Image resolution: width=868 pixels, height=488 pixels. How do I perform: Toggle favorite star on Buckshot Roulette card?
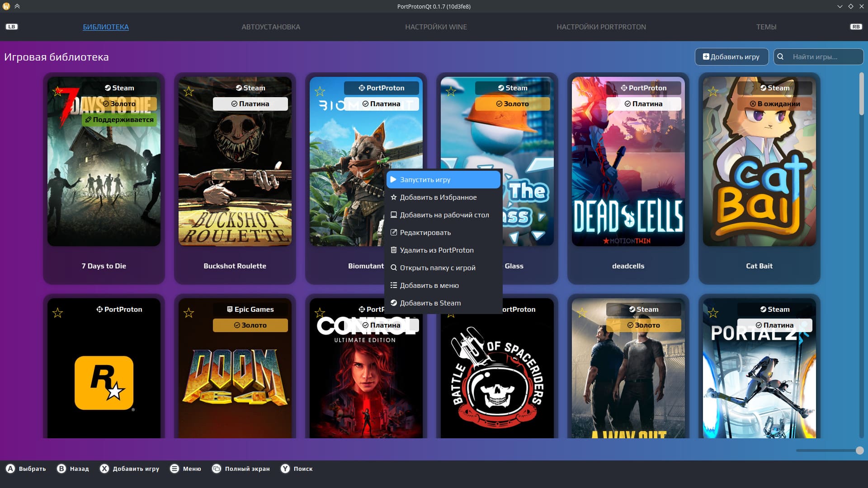pos(189,92)
